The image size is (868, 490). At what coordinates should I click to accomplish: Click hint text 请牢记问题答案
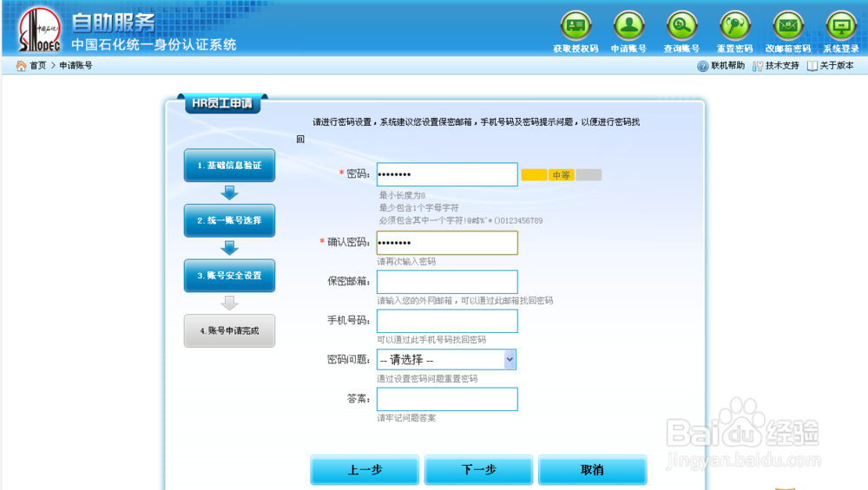(x=406, y=418)
